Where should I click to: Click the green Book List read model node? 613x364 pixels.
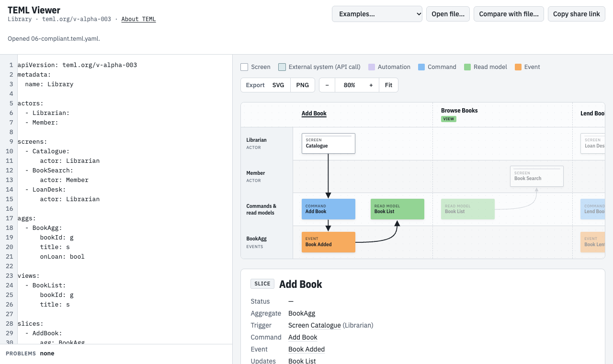pyautogui.click(x=397, y=209)
